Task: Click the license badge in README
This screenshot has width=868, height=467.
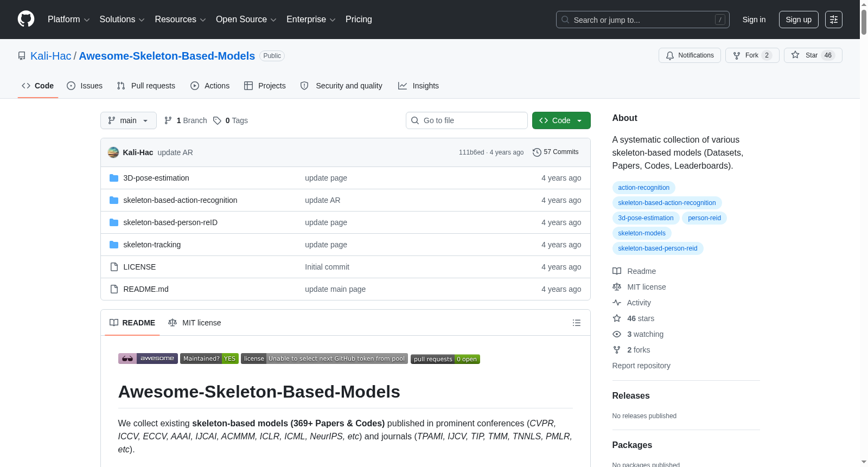Action: (x=324, y=359)
